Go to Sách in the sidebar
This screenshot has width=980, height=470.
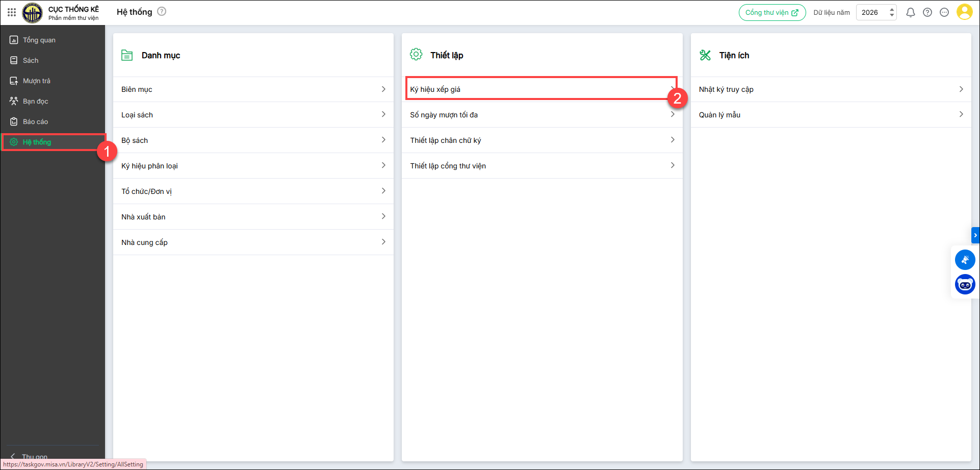pos(31,60)
